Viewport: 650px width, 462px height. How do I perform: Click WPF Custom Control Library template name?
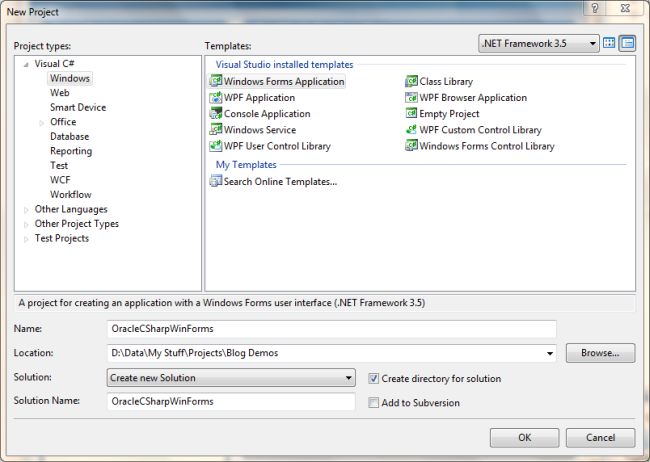pyautogui.click(x=480, y=130)
